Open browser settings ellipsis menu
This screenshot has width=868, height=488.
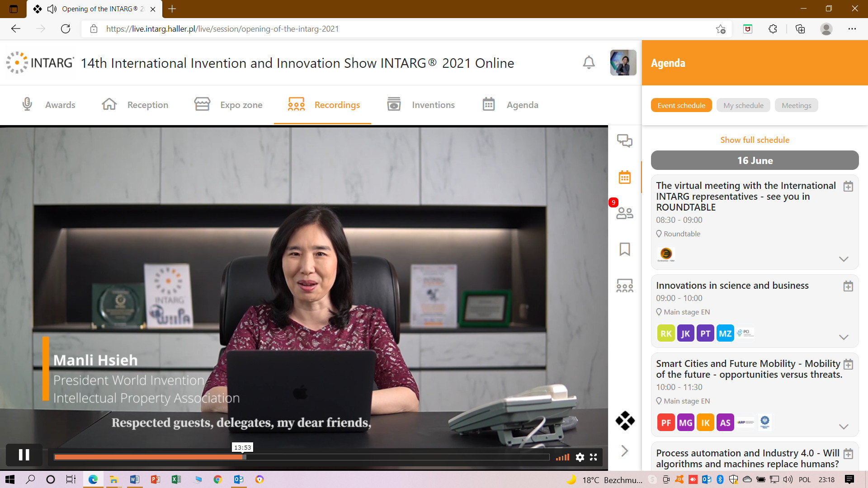[852, 29]
